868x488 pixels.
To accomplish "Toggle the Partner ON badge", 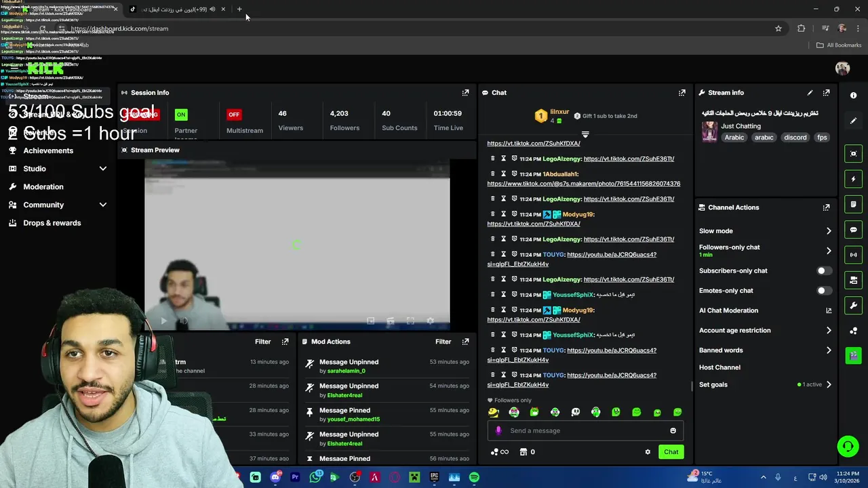I will (x=181, y=115).
